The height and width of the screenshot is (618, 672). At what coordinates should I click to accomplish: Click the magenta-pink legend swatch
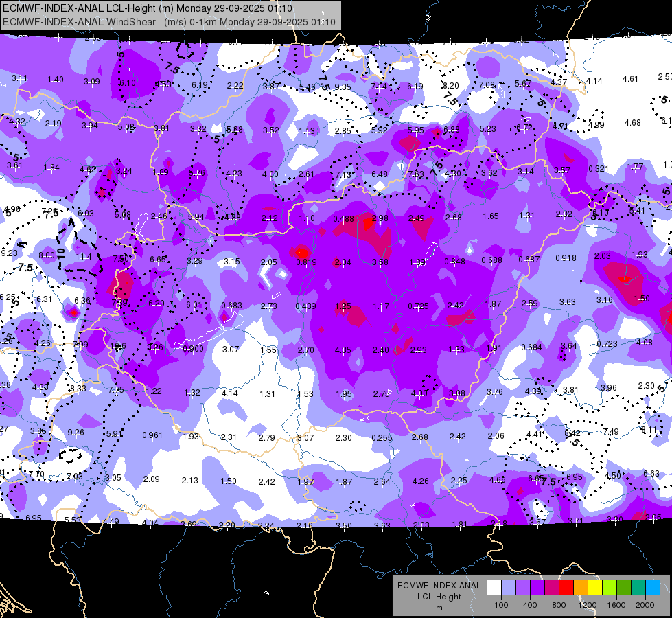pos(552,588)
